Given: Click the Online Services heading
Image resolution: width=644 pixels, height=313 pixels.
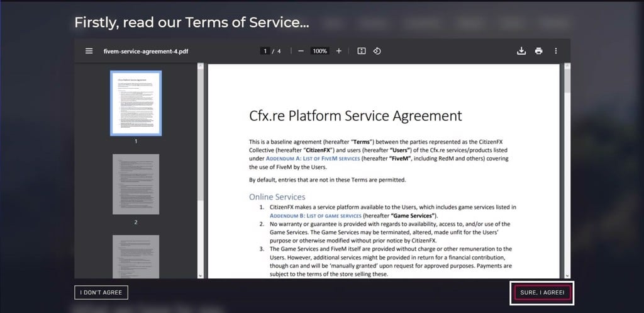Looking at the screenshot, I should (277, 196).
